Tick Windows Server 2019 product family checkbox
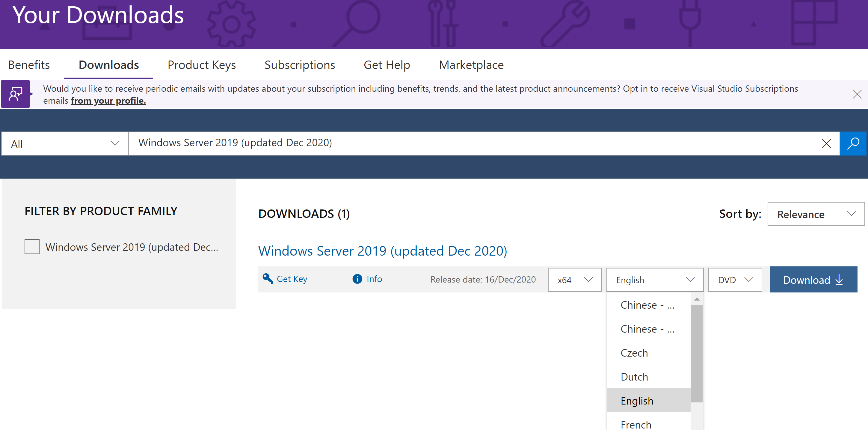This screenshot has width=868, height=430. pos(32,247)
